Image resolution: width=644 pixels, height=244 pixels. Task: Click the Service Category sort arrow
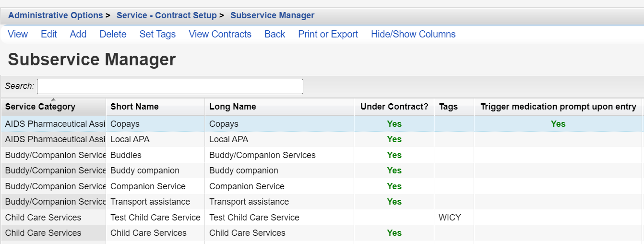53,99
